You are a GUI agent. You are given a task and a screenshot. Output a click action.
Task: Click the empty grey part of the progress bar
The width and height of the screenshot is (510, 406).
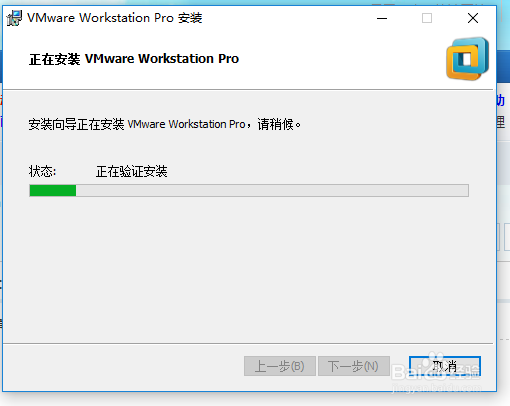pyautogui.click(x=272, y=191)
